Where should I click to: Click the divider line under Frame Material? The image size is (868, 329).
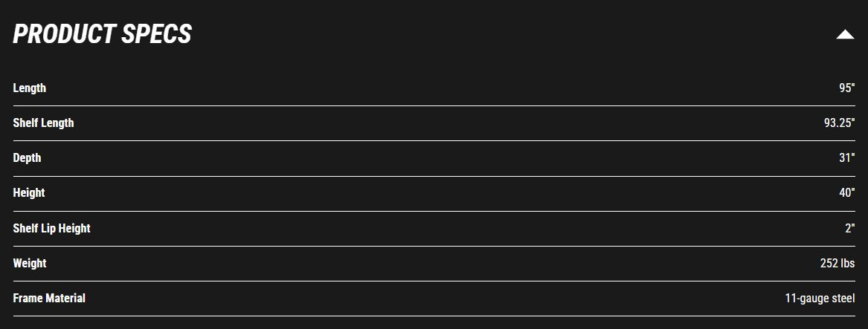pos(434,316)
